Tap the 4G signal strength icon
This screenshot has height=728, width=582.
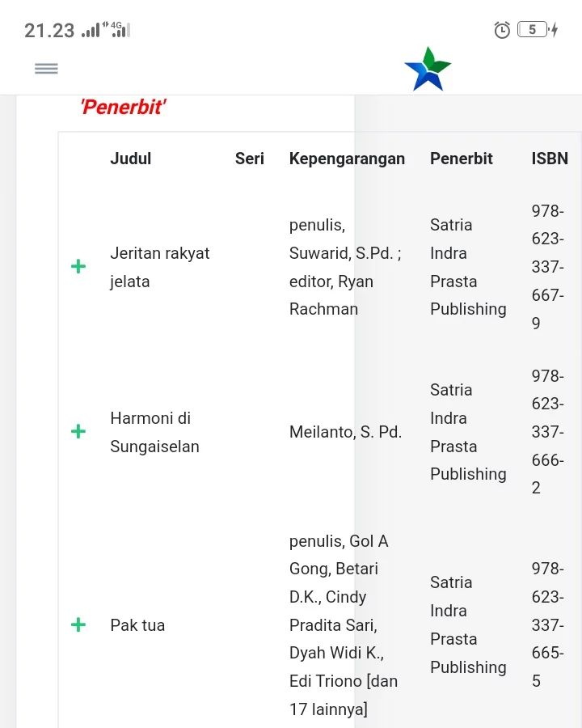coord(120,30)
